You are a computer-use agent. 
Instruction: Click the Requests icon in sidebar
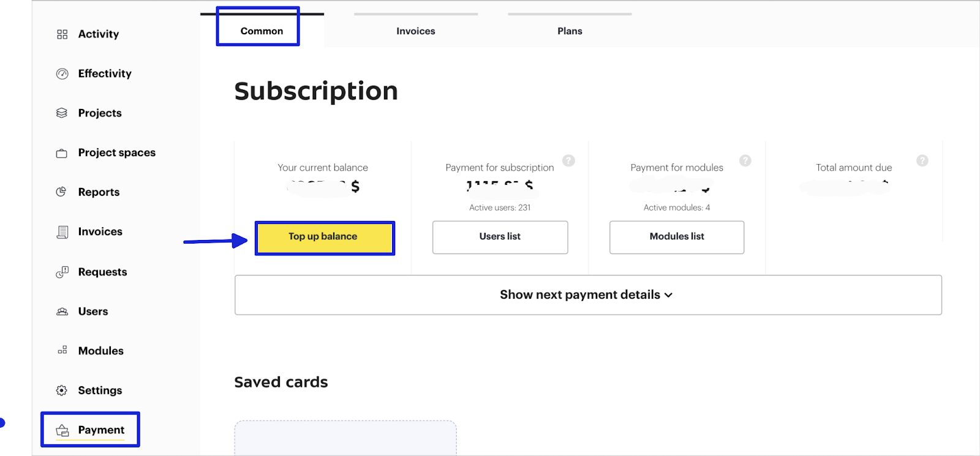[62, 272]
